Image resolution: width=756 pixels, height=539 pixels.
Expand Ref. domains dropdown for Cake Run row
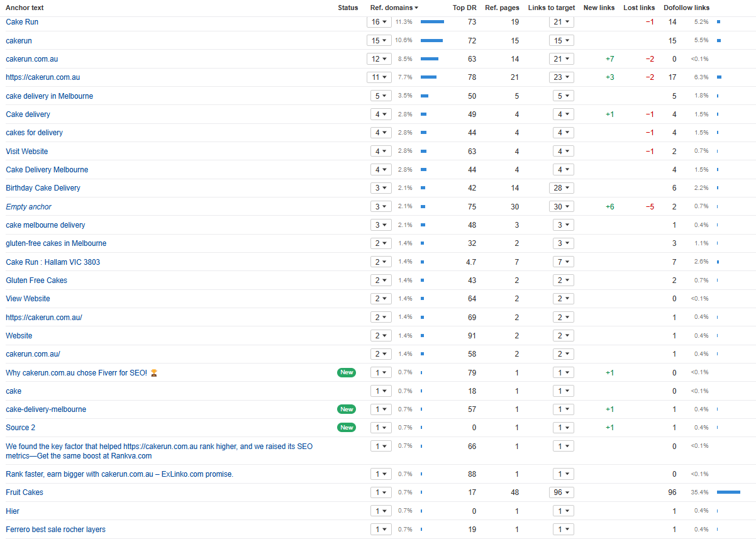(x=379, y=22)
